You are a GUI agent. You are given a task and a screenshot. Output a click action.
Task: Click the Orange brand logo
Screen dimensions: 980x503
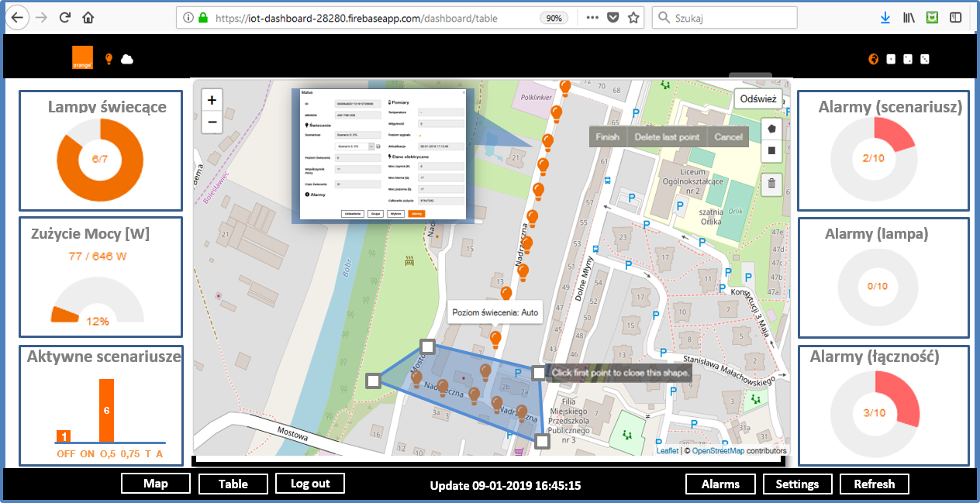(82, 58)
